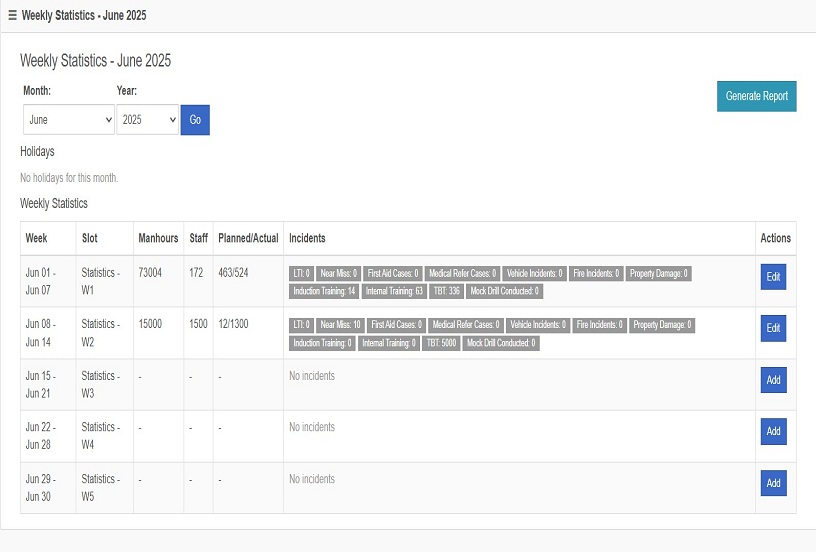Click the Near Miss: 10 badge
The image size is (816, 552).
point(341,325)
